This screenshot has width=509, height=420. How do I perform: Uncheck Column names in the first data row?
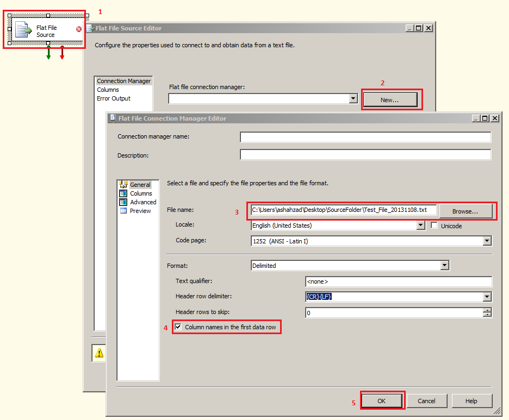point(178,327)
